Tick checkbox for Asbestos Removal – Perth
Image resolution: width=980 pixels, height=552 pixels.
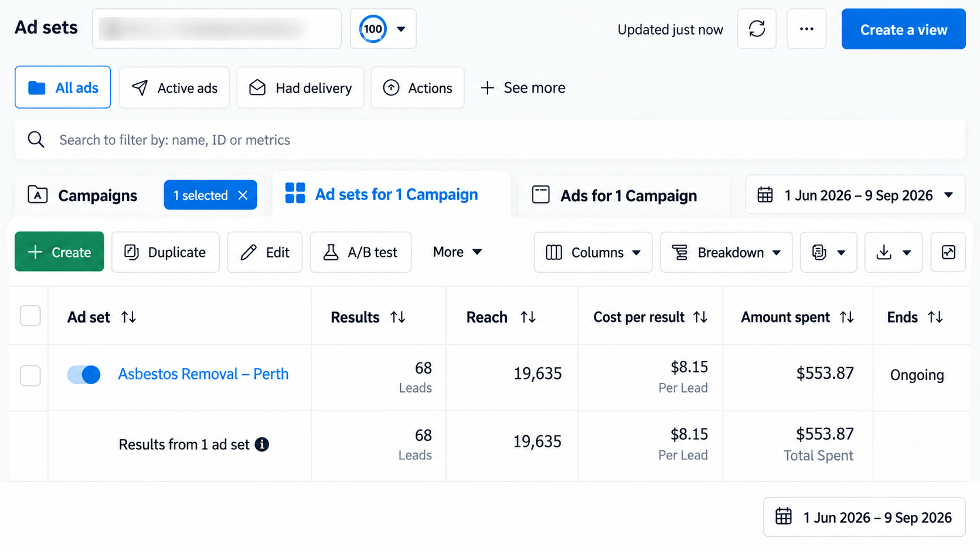30,375
